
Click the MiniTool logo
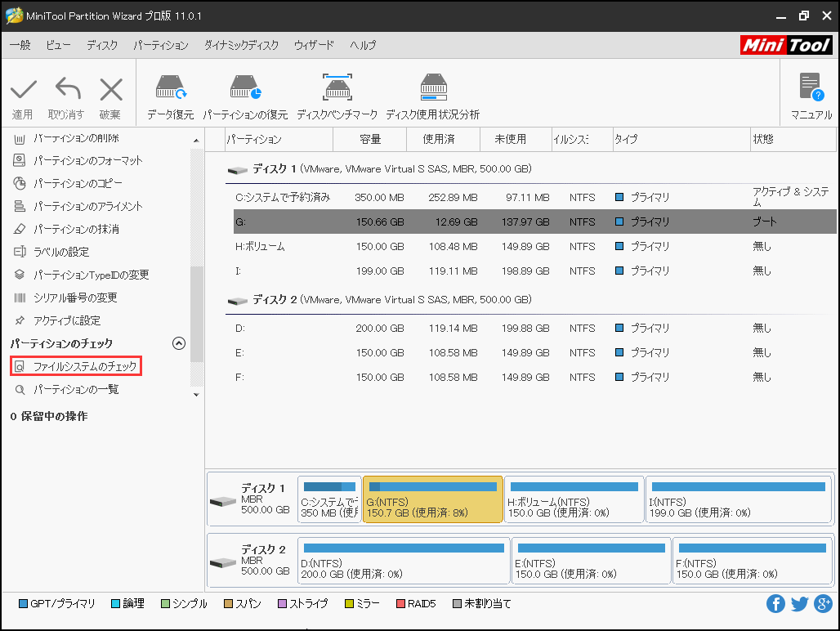point(786,45)
